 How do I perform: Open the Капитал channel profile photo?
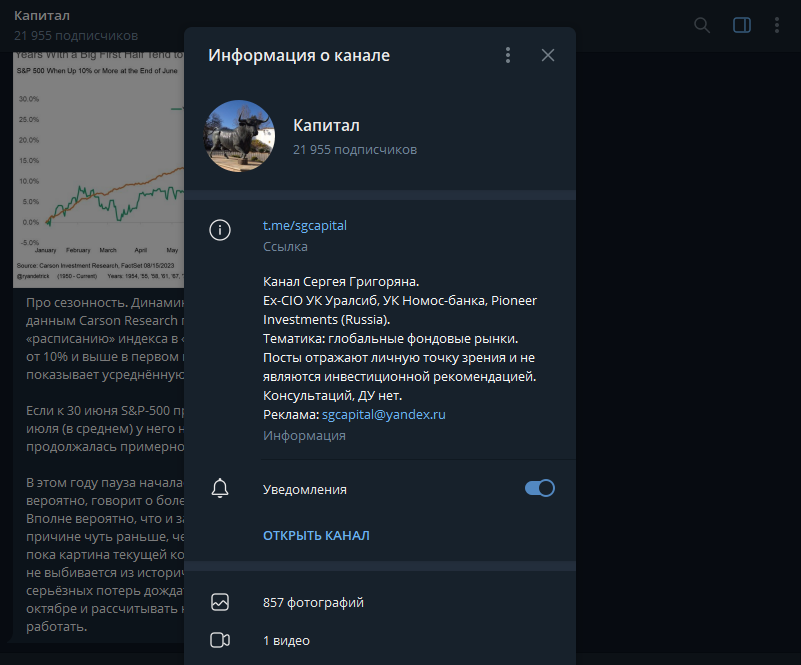click(x=239, y=134)
